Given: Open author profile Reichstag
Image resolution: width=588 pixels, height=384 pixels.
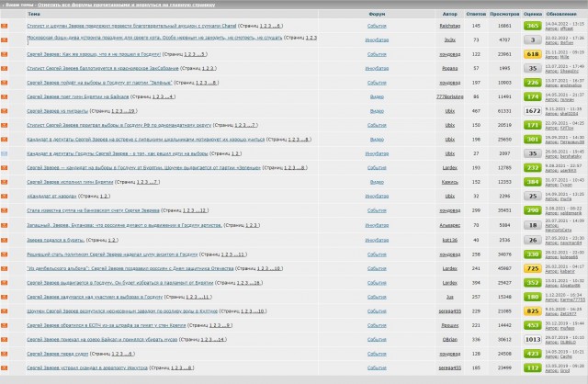Looking at the screenshot, I should coord(449,26).
